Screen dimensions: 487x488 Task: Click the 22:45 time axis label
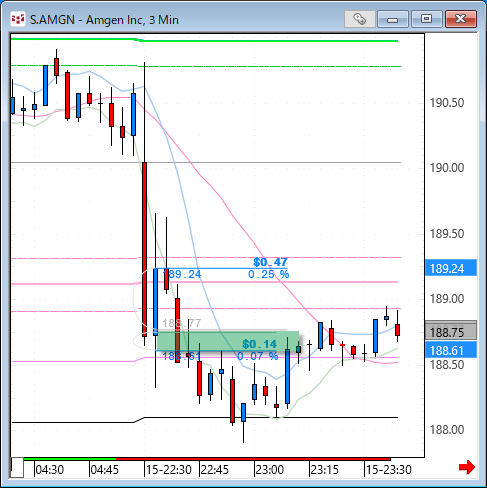[215, 470]
